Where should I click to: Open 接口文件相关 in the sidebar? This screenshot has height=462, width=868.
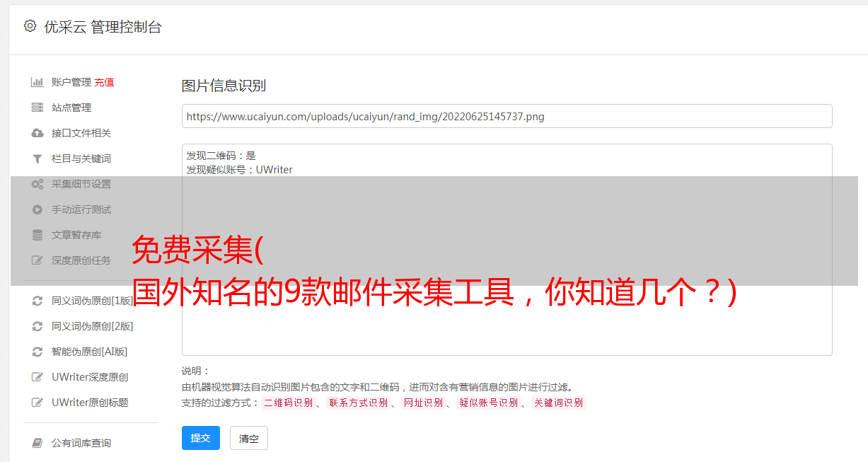click(81, 133)
